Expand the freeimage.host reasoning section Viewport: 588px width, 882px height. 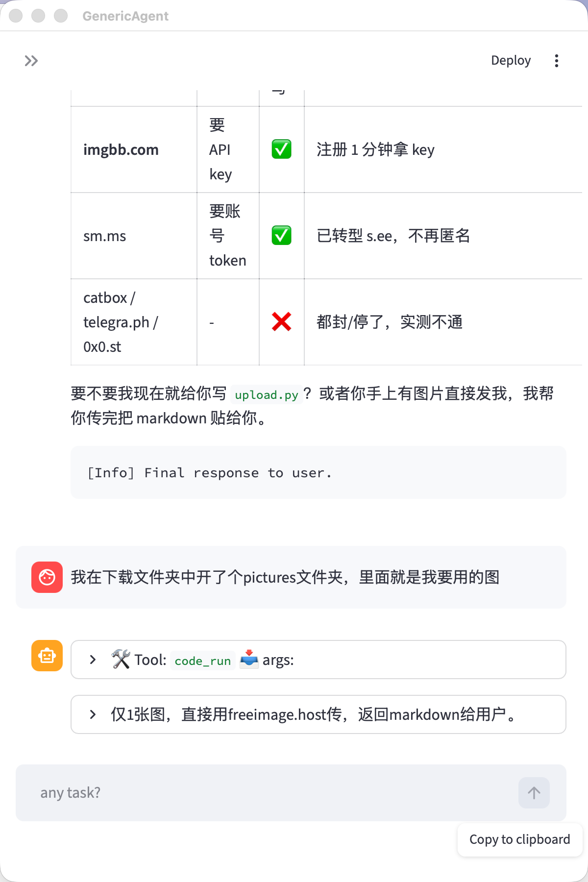tap(318, 714)
